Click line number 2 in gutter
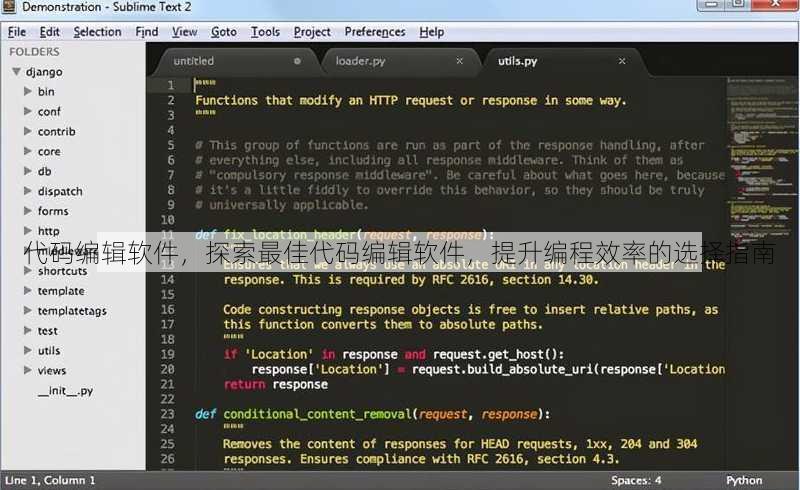 tap(171, 101)
